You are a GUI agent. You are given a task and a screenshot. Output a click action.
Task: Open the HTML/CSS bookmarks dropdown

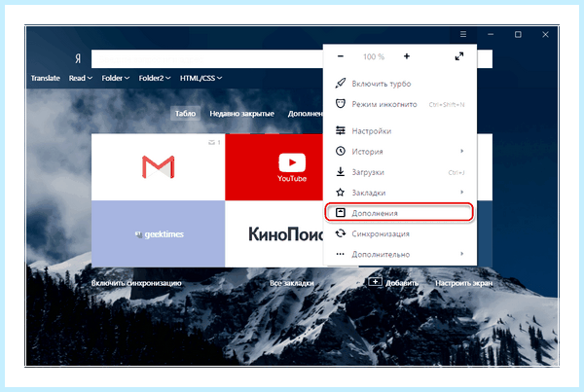click(x=201, y=78)
